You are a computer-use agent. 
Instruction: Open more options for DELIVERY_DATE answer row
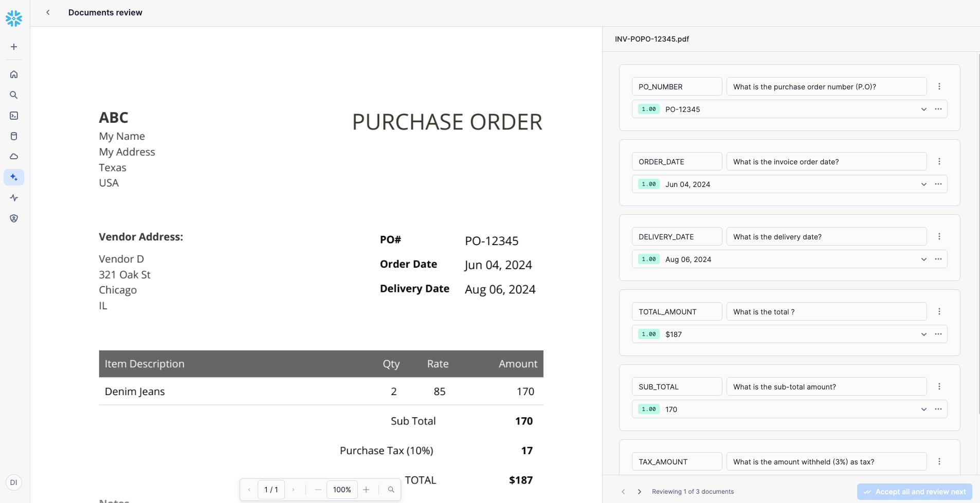(x=938, y=259)
